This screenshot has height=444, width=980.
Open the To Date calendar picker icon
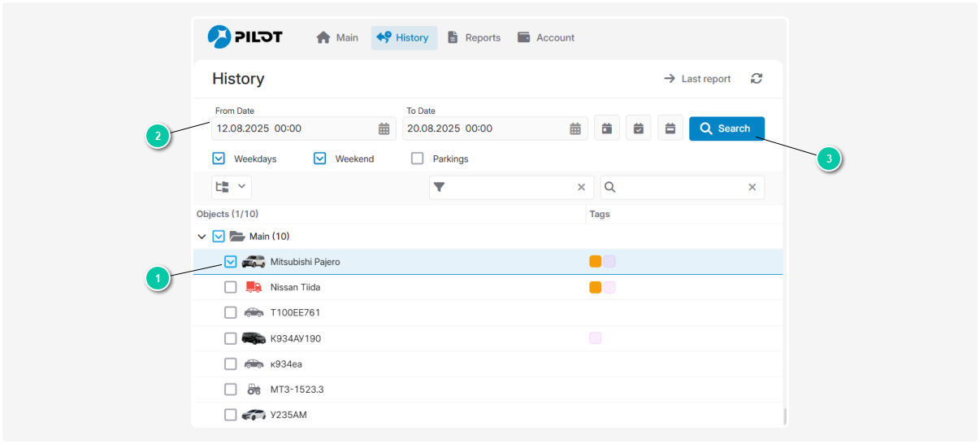(575, 128)
